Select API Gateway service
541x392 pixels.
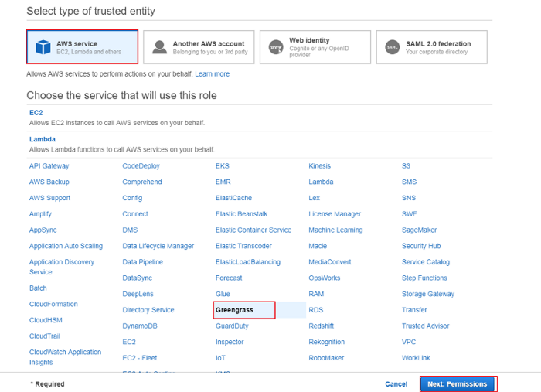(x=49, y=166)
